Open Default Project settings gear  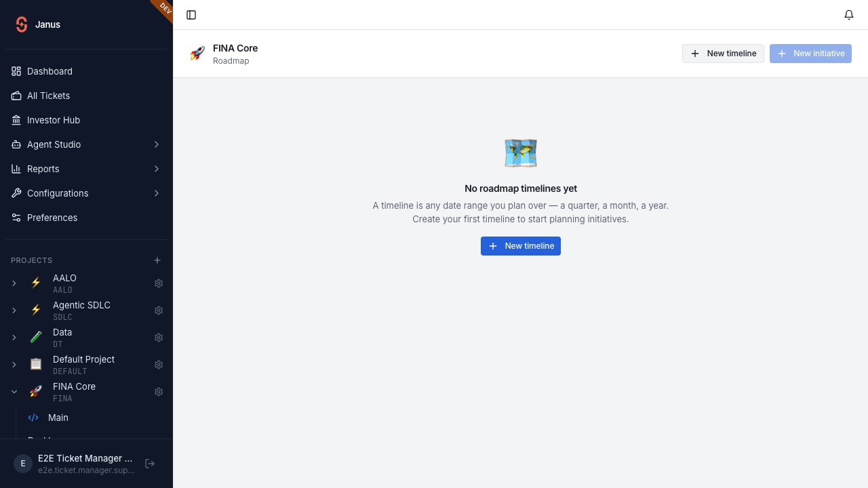pos(159,365)
